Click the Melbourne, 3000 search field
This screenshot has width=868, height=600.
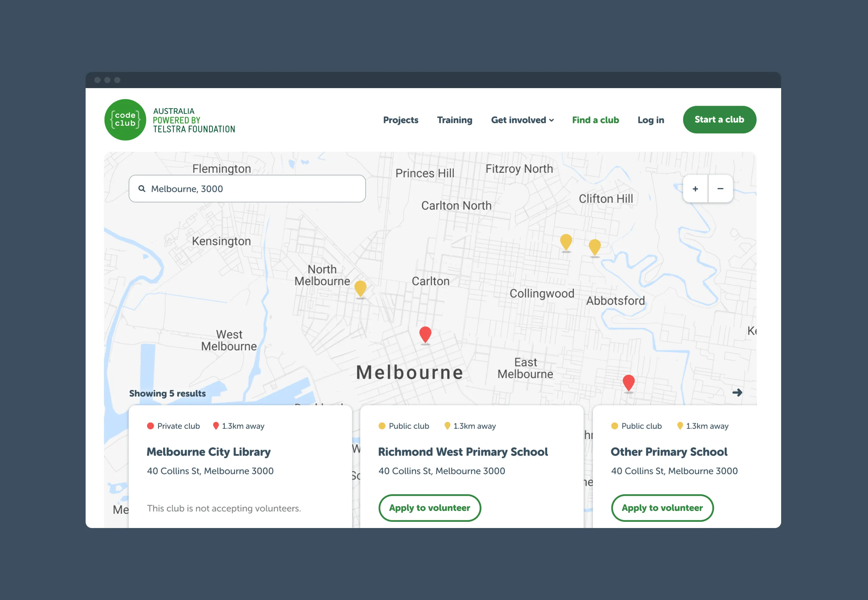point(247,188)
